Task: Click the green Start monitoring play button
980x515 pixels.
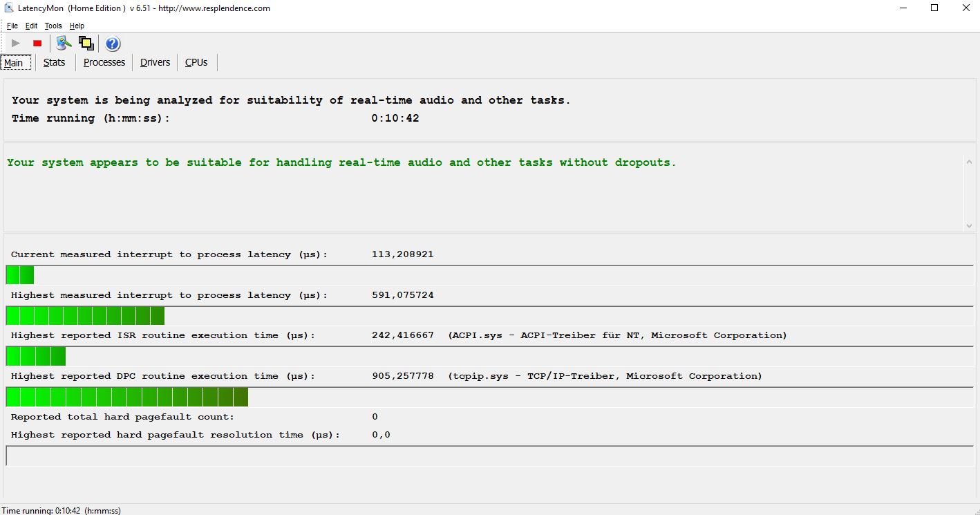Action: [16, 44]
